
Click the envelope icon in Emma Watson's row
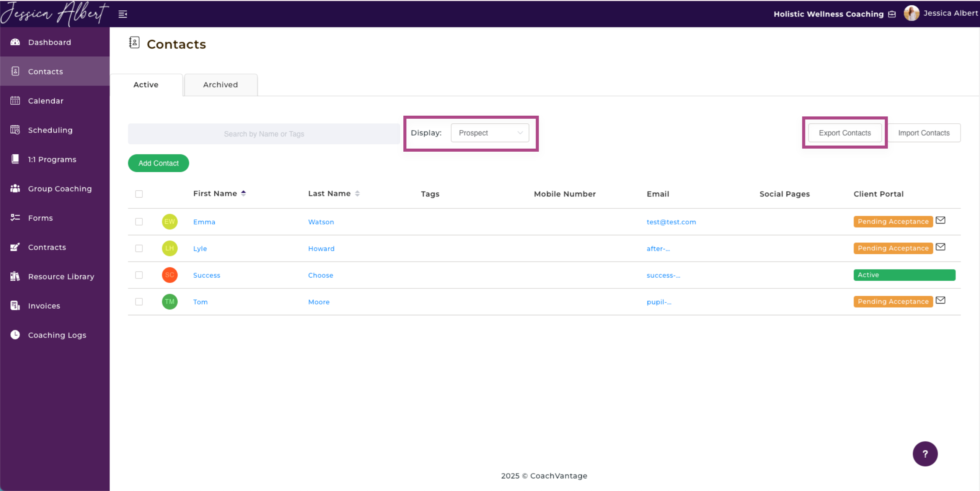(x=940, y=220)
